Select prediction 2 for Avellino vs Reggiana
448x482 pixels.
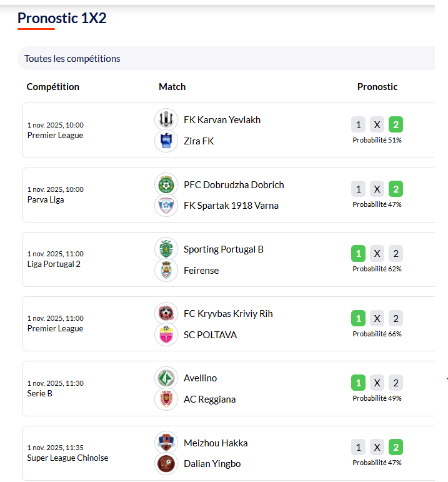pos(396,383)
